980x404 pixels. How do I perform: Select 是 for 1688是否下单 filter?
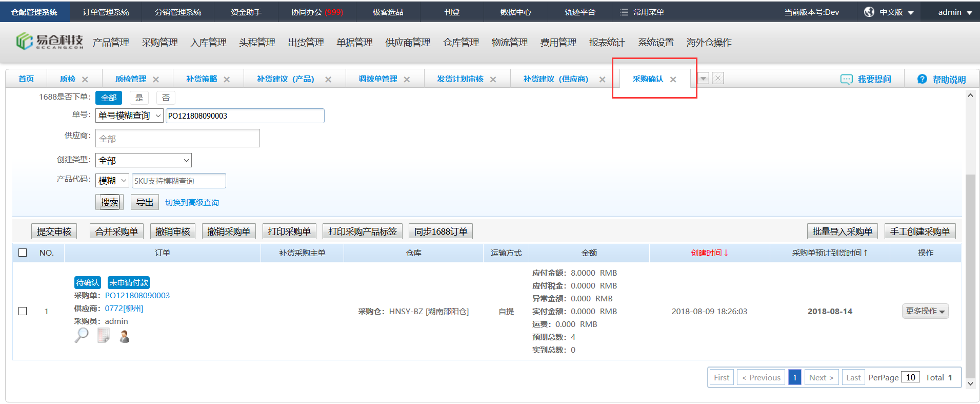pyautogui.click(x=139, y=98)
